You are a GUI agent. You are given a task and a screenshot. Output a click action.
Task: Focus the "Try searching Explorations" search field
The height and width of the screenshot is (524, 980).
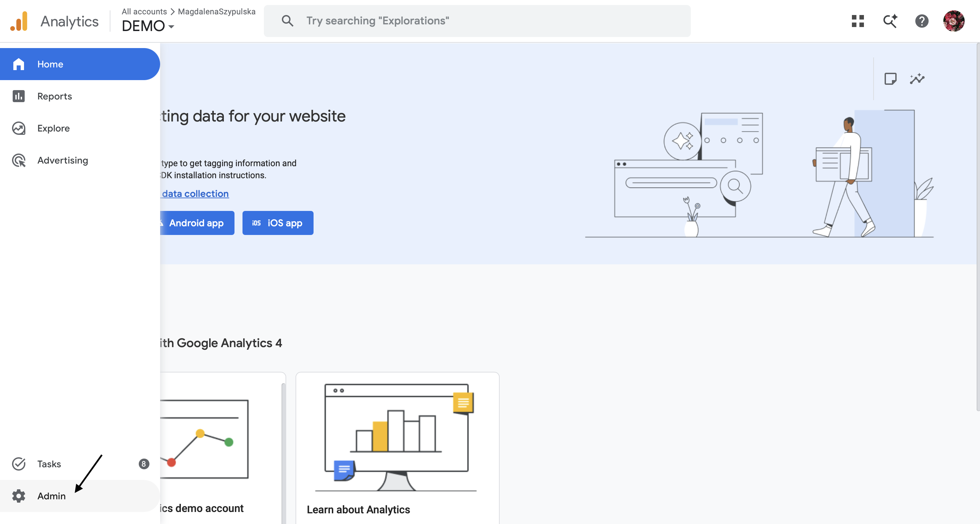tap(477, 21)
